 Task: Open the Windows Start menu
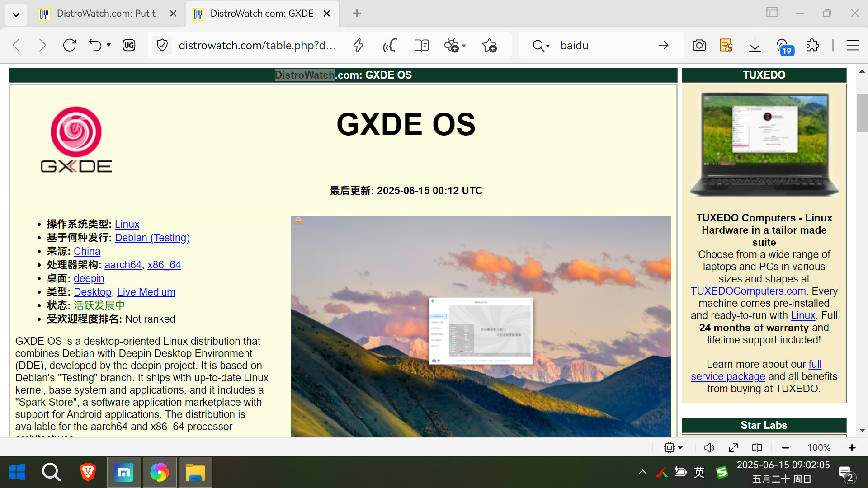[17, 472]
